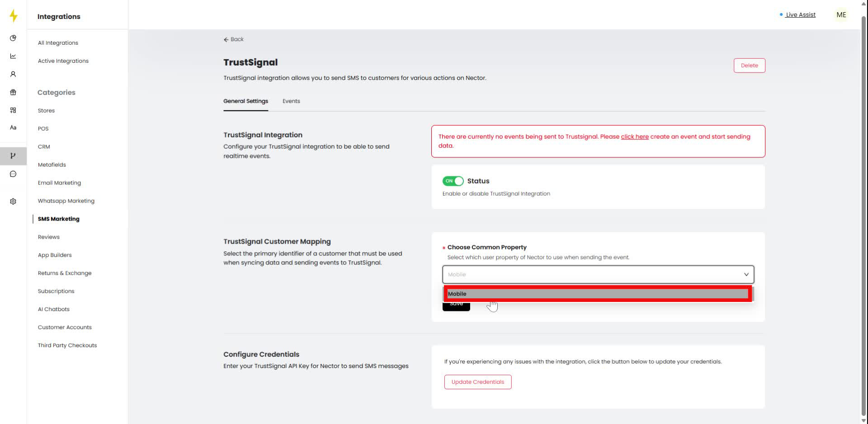Click the Live Assist status dot
Viewport: 868px width, 424px height.
coord(781,14)
